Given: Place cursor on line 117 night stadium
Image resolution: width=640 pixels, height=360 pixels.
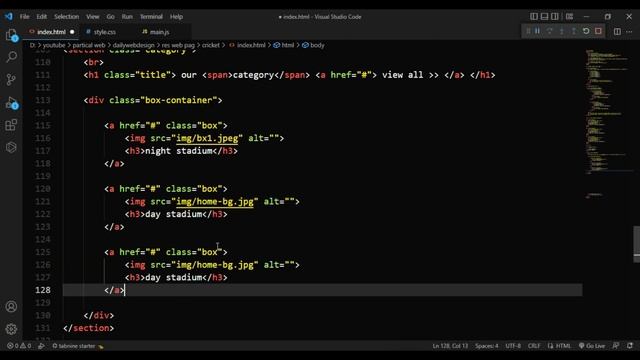Looking at the screenshot, I should coord(179,151).
